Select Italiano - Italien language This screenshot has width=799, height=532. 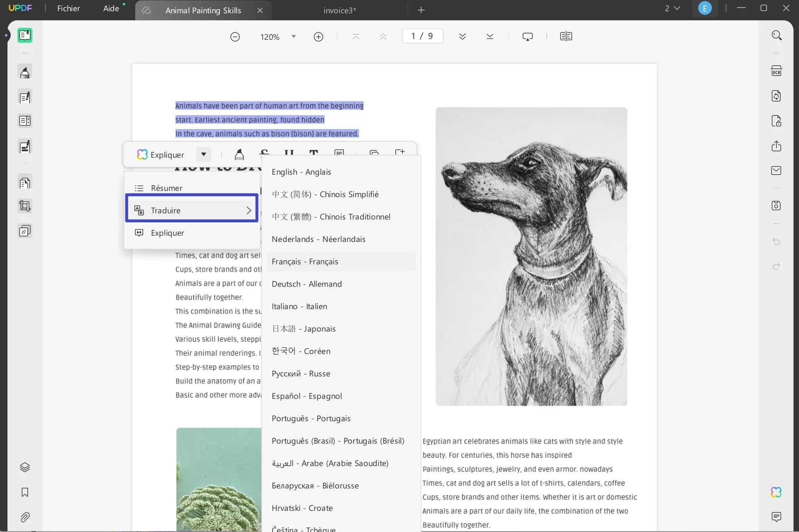tap(341, 306)
